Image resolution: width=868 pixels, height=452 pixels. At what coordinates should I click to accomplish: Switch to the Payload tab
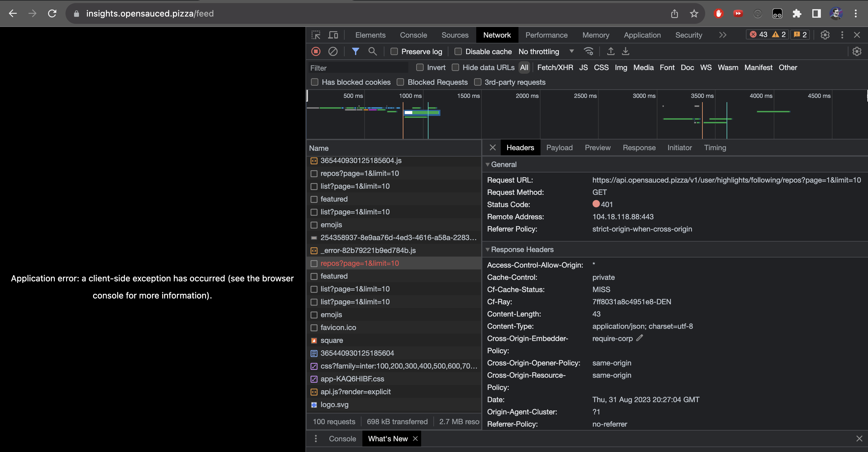559,147
